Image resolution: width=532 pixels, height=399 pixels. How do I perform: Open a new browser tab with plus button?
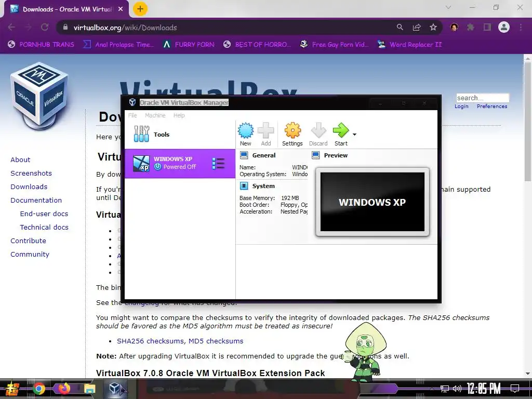coord(140,9)
